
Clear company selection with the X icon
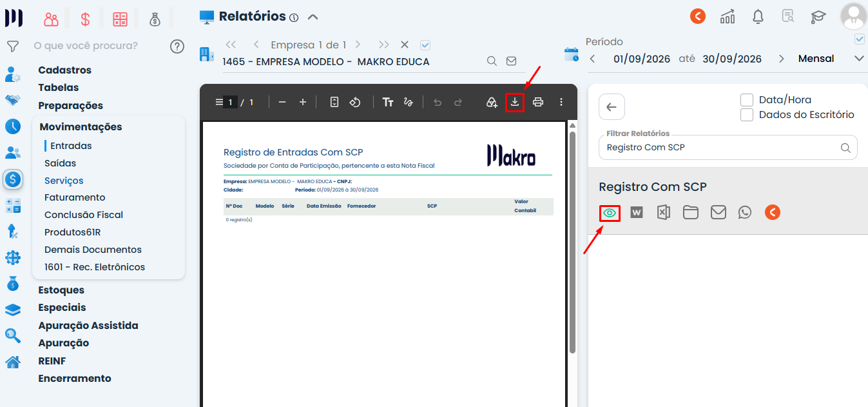tap(405, 45)
